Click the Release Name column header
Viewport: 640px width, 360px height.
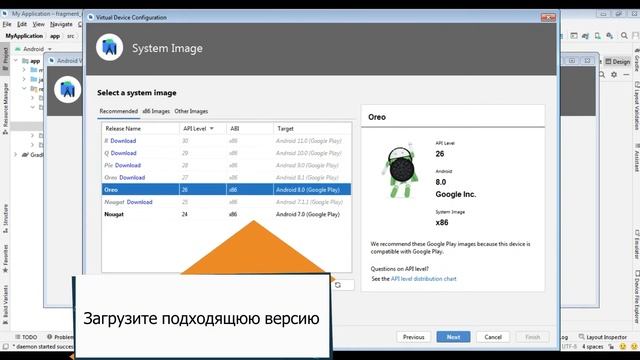[140, 129]
